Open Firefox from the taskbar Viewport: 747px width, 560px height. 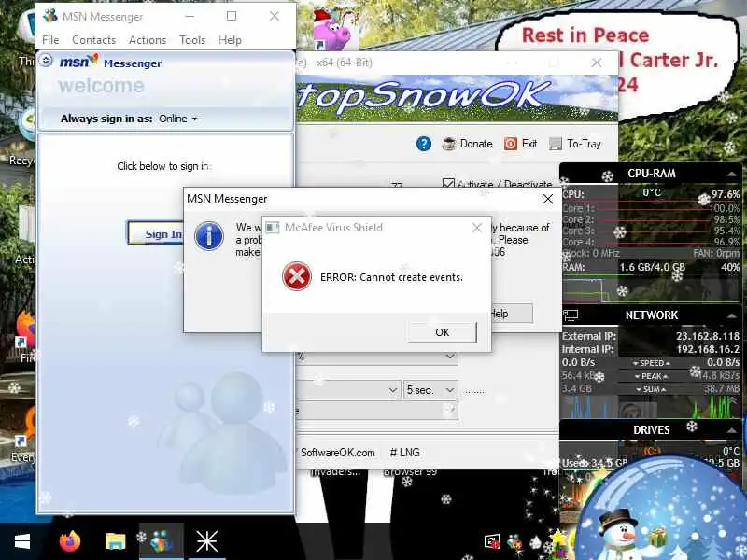click(70, 541)
